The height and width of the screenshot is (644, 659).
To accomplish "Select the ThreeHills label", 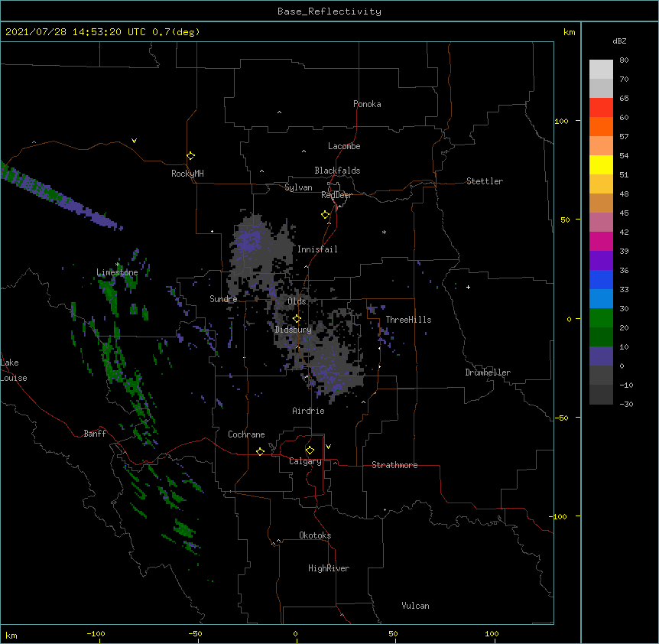I will click(x=408, y=320).
